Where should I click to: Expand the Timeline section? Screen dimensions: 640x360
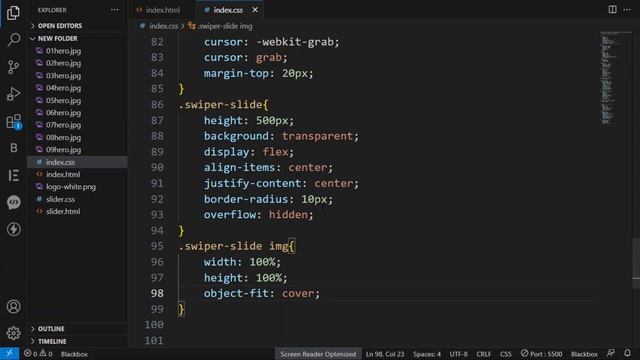52,341
